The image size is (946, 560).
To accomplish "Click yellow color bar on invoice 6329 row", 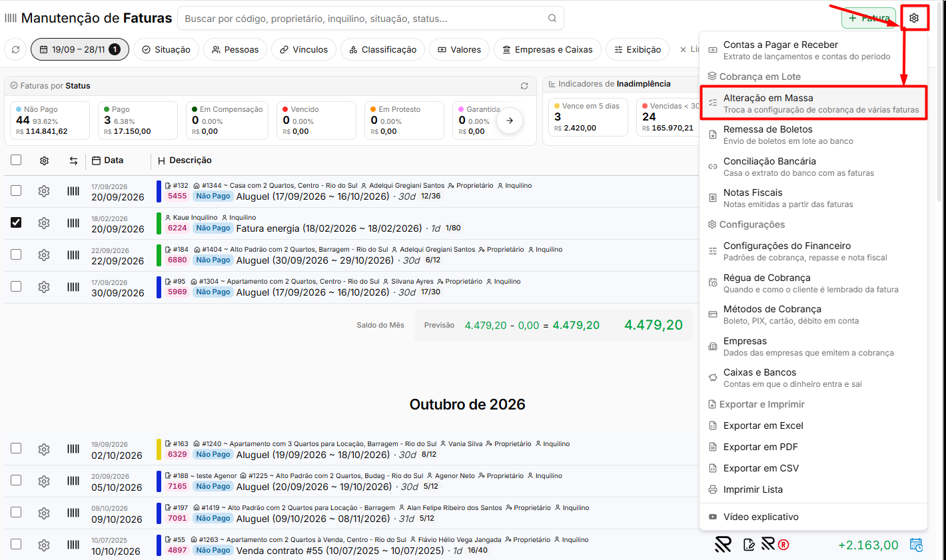I will (159, 449).
